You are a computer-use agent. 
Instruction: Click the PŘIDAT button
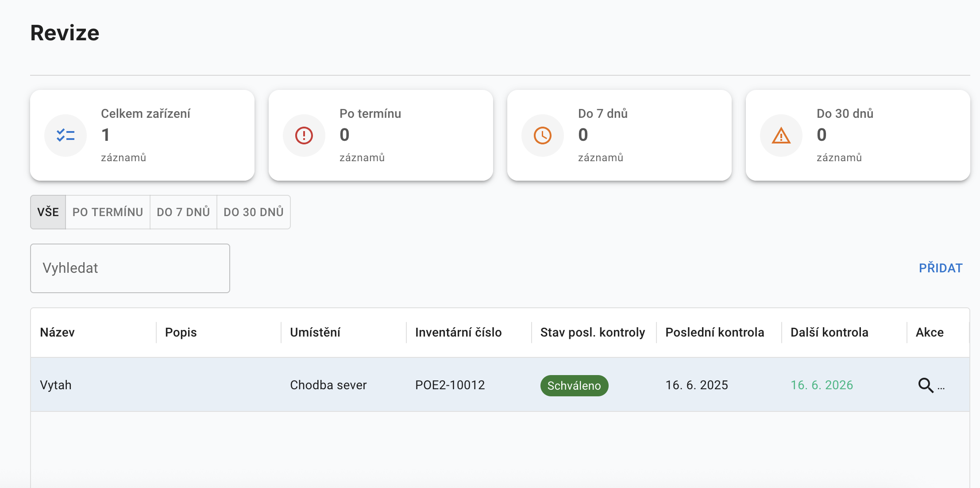pos(941,268)
